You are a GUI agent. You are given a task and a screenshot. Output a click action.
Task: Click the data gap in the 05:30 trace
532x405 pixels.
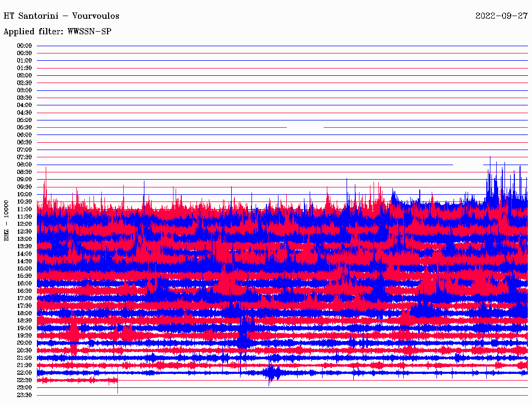(304, 127)
